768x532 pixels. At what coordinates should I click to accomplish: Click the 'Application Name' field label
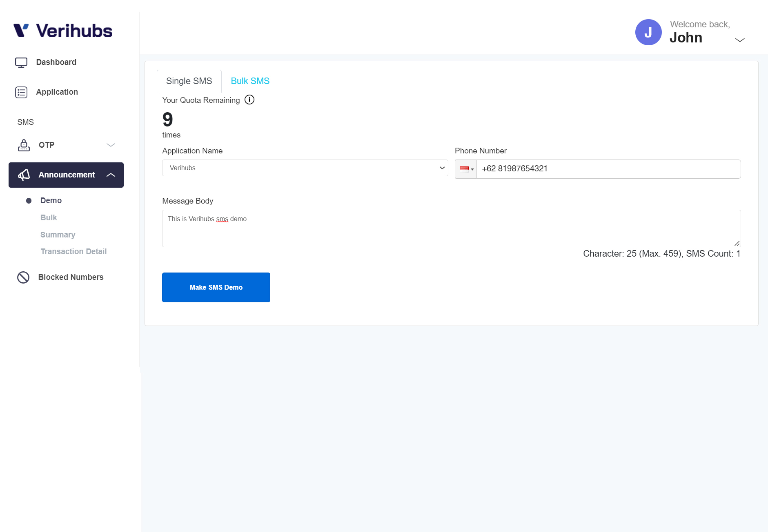[192, 151]
